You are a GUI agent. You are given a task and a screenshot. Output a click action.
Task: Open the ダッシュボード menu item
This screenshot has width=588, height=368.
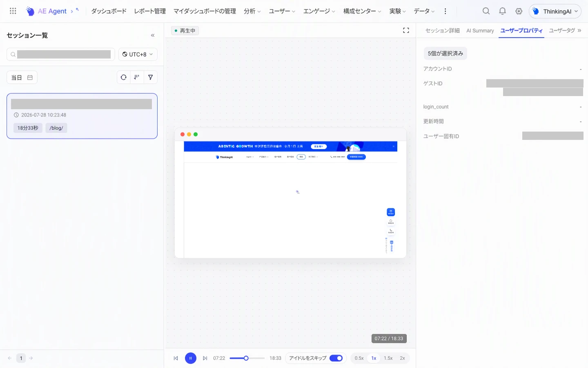tap(109, 11)
